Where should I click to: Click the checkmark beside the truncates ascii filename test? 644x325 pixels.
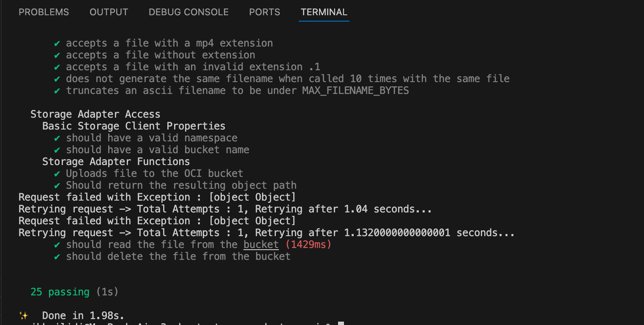pos(57,91)
